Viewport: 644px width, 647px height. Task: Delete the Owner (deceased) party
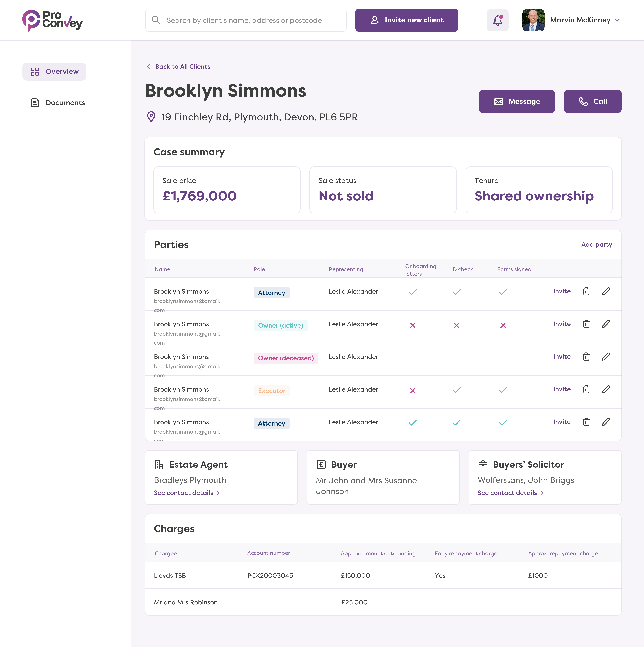586,357
